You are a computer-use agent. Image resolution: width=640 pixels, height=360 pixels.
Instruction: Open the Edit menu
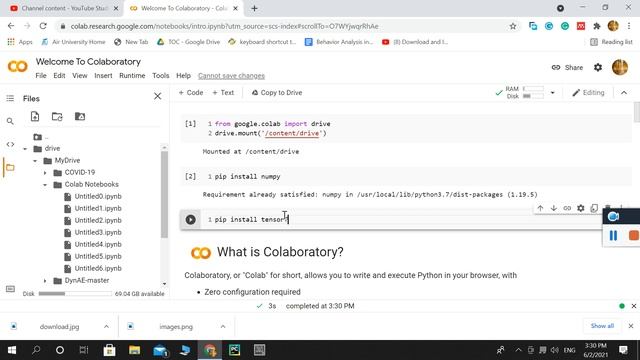(x=59, y=76)
